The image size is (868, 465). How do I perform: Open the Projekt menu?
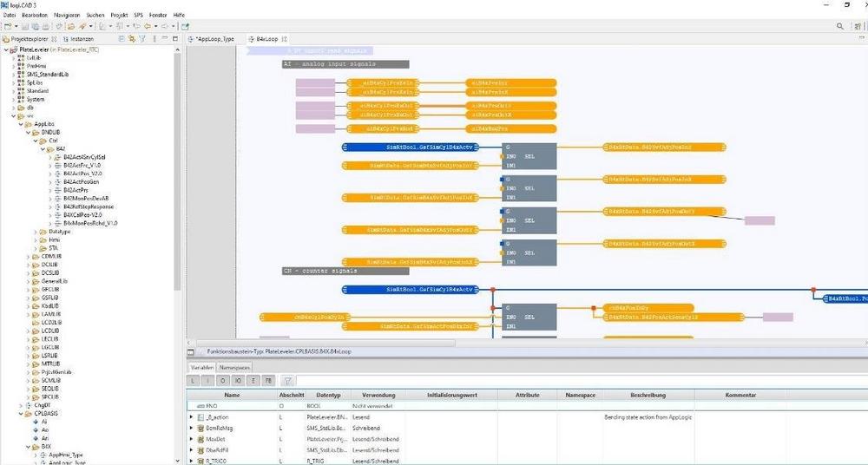[x=119, y=15]
